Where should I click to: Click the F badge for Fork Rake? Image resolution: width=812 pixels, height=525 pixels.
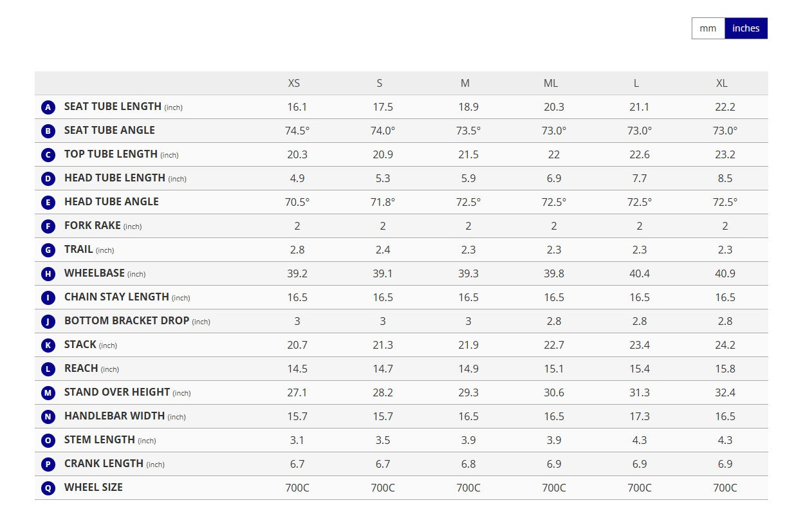48,226
